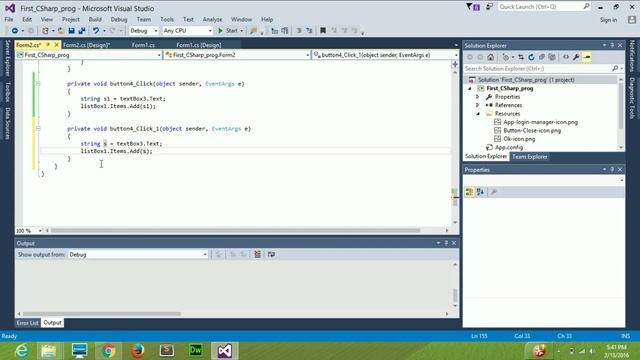
Task: Open the Diagnostic Tools side tab
Action: coord(632,98)
